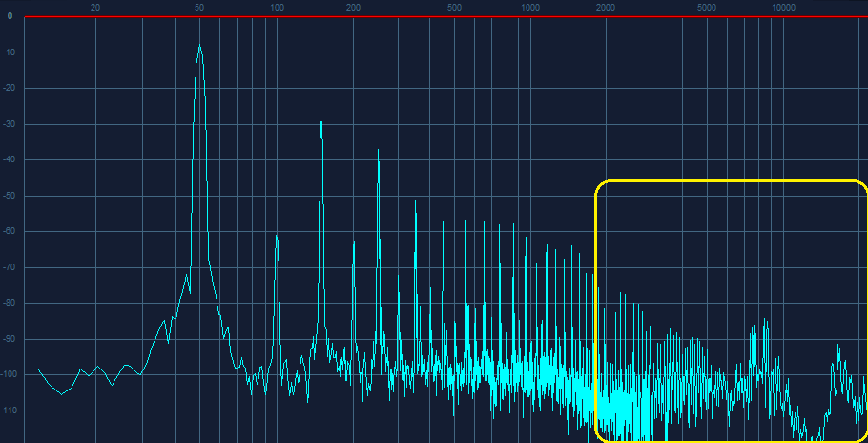Click the -30 dB level label

10,124
